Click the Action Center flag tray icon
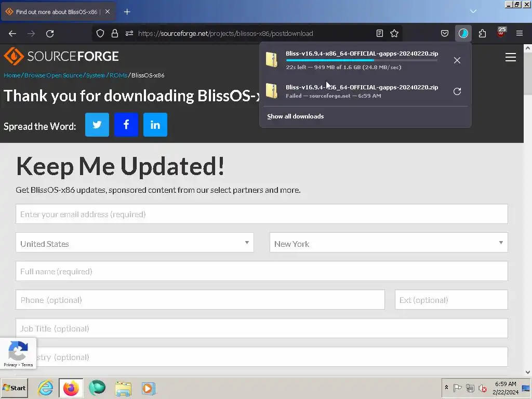Image resolution: width=532 pixels, height=399 pixels. [x=457, y=388]
